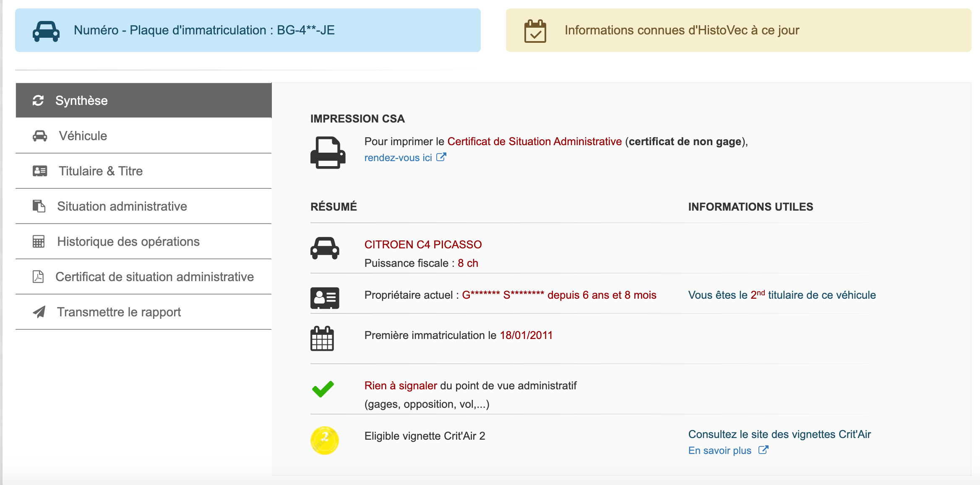This screenshot has height=485, width=980.
Task: Open Certificat de situation administrative tab
Action: tap(143, 276)
